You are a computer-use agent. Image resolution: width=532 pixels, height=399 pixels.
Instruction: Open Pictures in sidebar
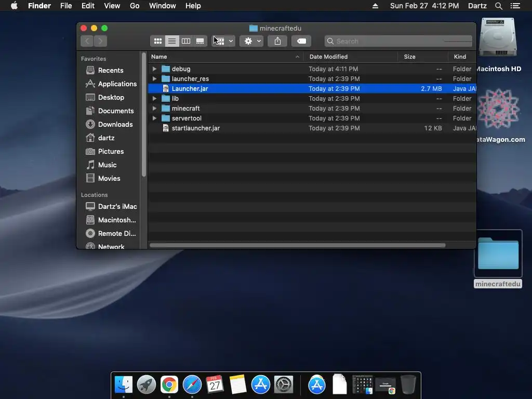111,151
